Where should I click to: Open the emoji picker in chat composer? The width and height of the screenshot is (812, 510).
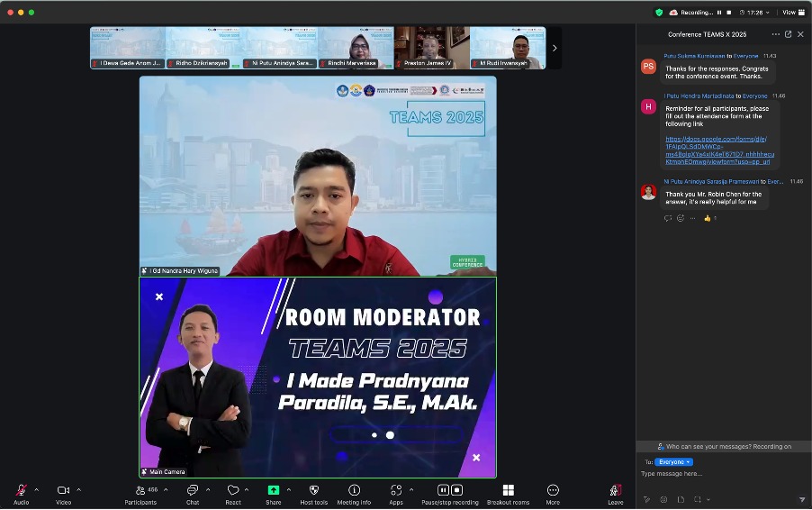click(663, 499)
